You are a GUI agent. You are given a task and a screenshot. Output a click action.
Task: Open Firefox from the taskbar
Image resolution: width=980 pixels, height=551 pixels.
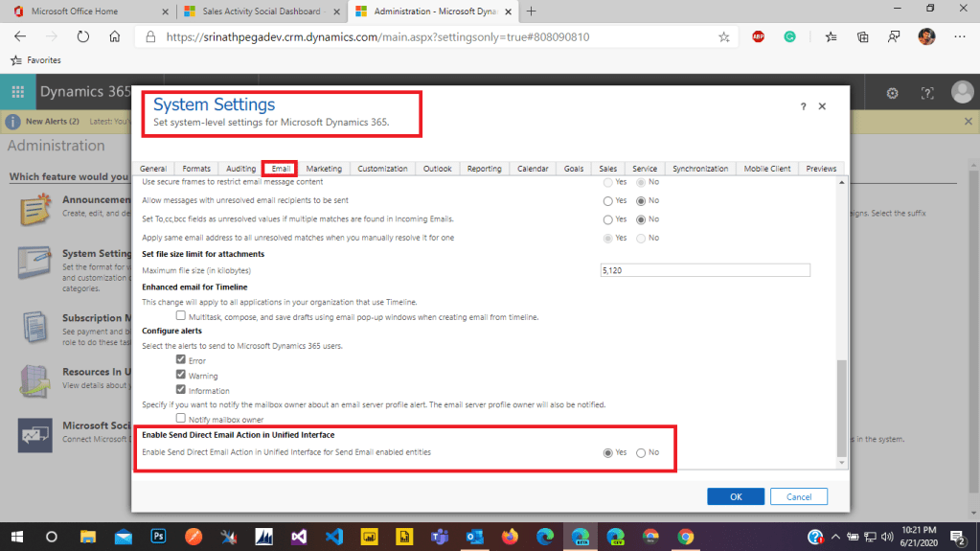coord(509,536)
